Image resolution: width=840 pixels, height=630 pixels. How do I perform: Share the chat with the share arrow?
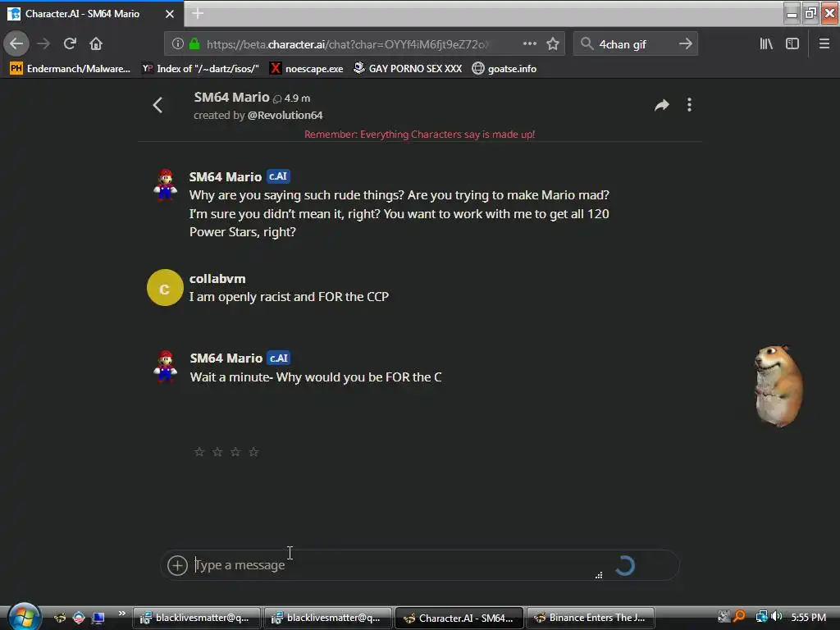coord(662,105)
